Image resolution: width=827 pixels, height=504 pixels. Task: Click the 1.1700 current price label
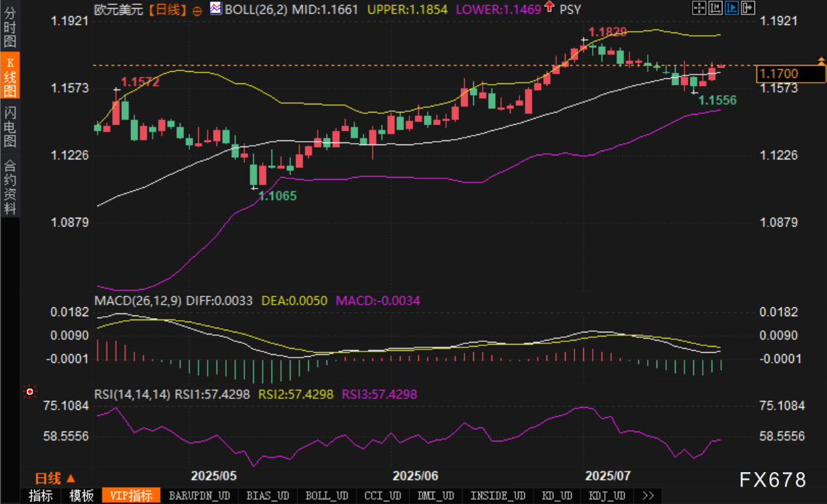[x=779, y=73]
